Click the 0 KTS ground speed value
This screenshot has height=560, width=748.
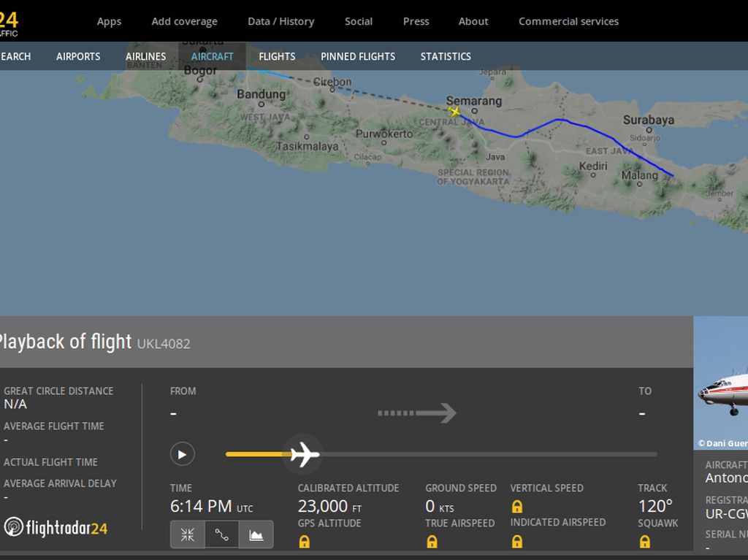[x=439, y=506]
